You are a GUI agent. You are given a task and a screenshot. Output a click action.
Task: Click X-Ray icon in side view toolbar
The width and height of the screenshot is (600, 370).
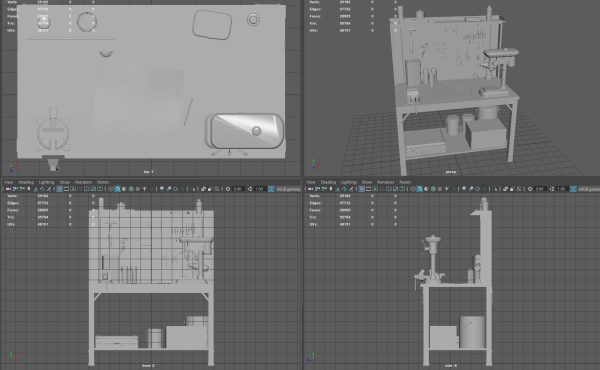pyautogui.click(x=505, y=189)
